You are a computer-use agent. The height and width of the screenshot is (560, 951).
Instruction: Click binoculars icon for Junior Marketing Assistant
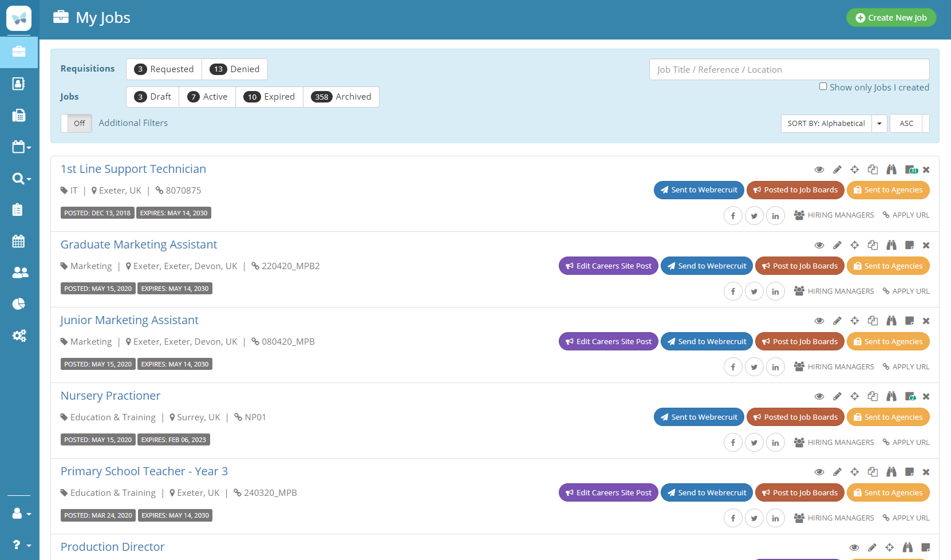coord(891,321)
